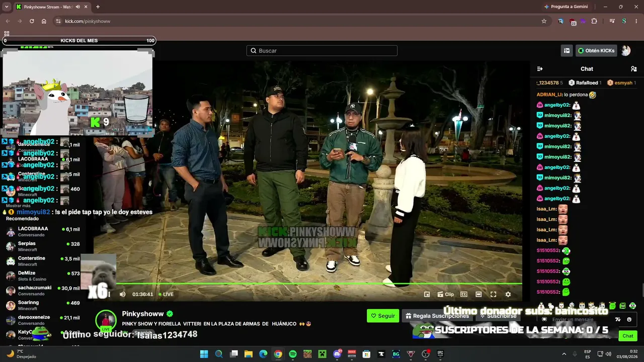Open the user profile avatar menu
Viewport: 644px width, 362px height.
[625, 51]
